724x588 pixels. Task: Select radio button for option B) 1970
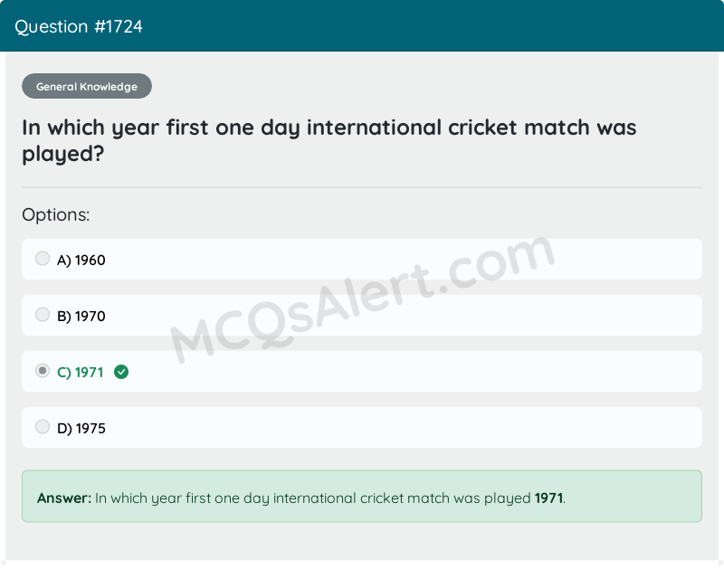point(43,315)
